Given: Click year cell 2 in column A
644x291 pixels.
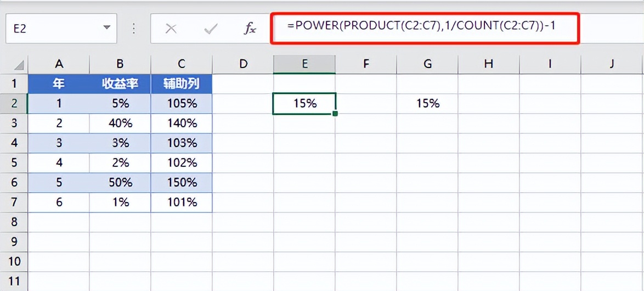Looking at the screenshot, I should pyautogui.click(x=59, y=124).
